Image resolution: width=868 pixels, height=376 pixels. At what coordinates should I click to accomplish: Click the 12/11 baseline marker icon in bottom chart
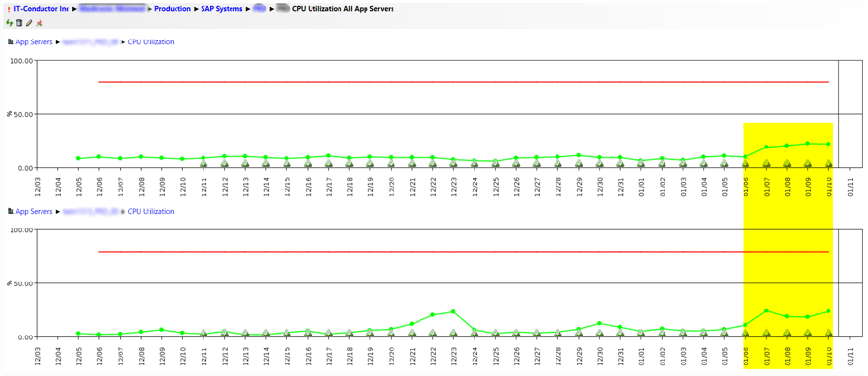click(x=203, y=334)
